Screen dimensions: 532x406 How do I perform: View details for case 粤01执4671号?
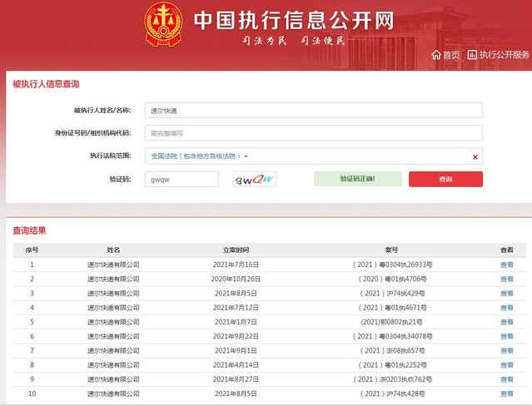coord(506,308)
